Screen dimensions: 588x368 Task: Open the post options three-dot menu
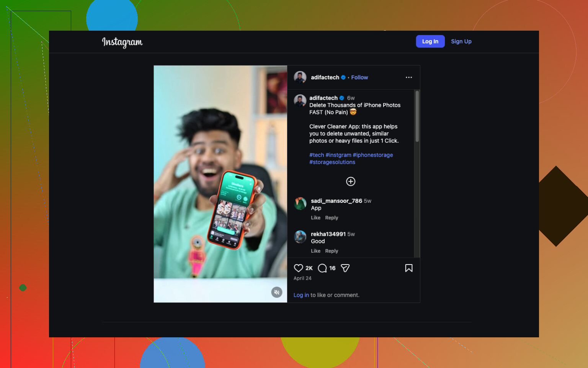pos(409,77)
